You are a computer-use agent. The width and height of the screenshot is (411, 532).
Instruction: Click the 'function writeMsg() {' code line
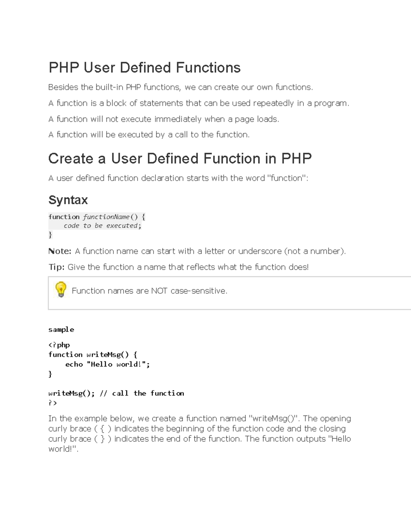pyautogui.click(x=92, y=355)
